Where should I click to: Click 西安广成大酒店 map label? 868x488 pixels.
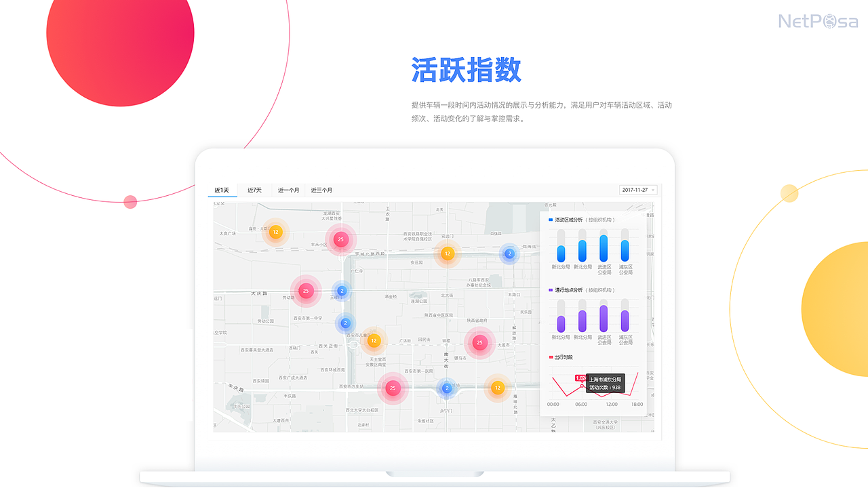[x=292, y=378]
